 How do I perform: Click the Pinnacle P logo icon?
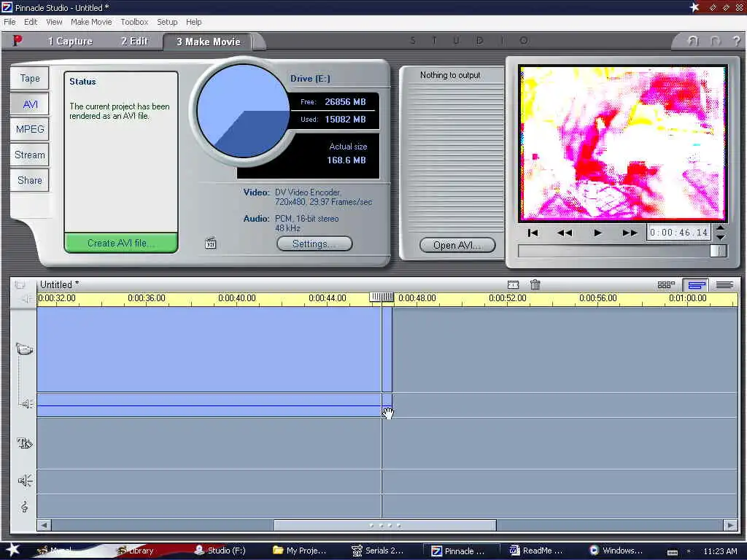[x=18, y=41]
